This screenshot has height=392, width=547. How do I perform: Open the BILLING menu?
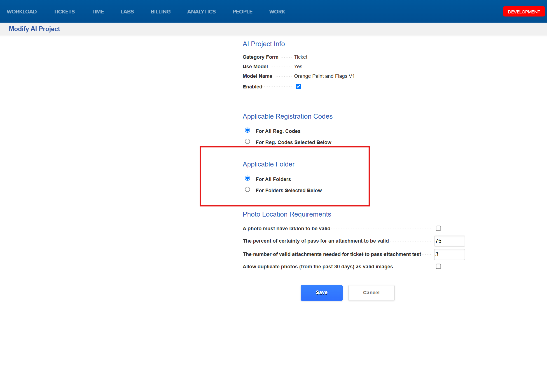click(160, 12)
